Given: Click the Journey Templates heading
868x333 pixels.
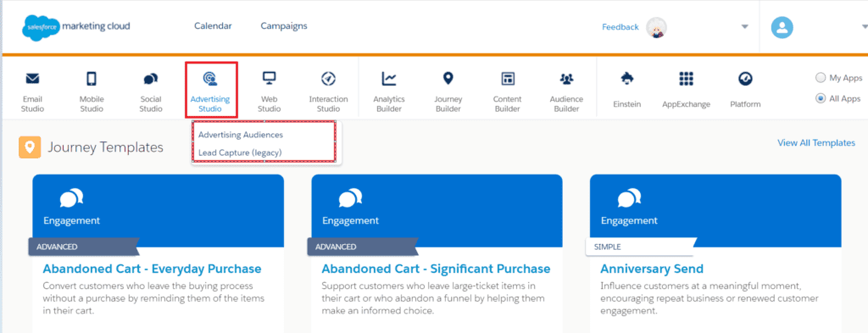Looking at the screenshot, I should coord(105,147).
